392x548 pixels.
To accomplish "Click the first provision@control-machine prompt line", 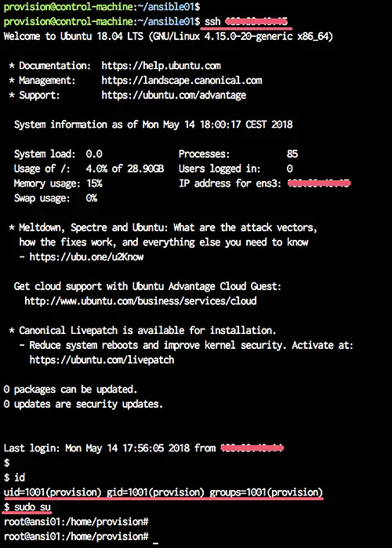I will (x=102, y=6).
